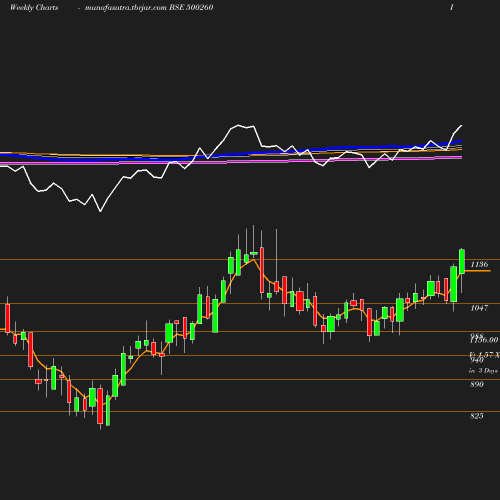The image size is (500, 500).
Task: Select the 890 price level label
Action: [x=477, y=384]
